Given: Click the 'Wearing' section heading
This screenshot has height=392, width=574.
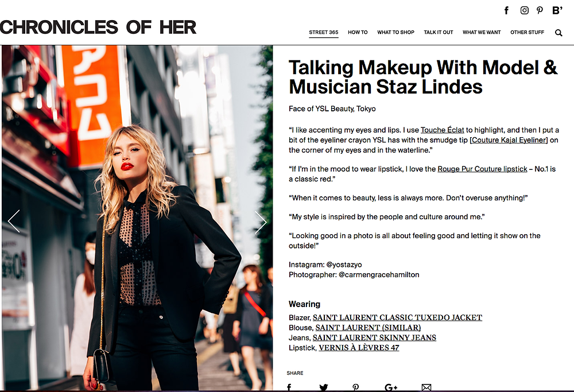Looking at the screenshot, I should coord(304,304).
